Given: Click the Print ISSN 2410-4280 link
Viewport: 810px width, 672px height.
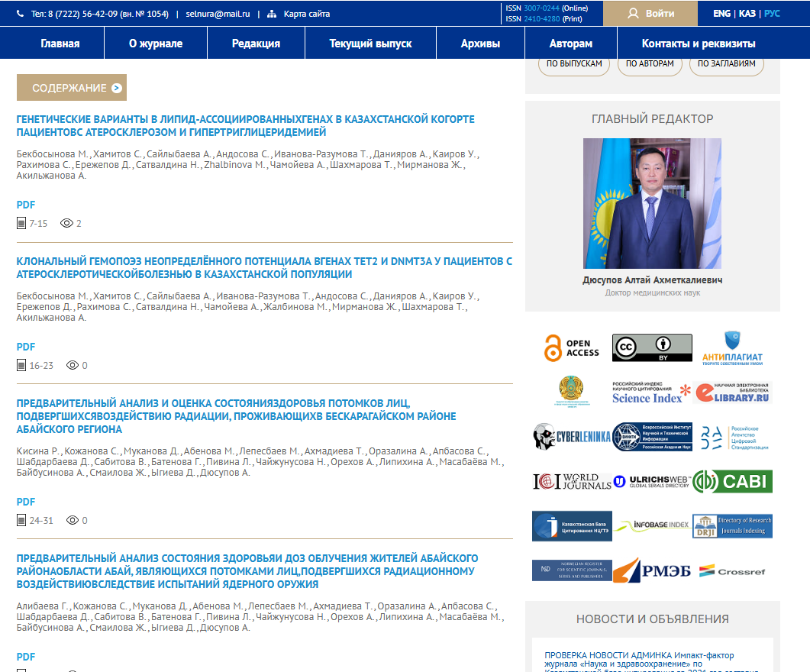Looking at the screenshot, I should [x=541, y=18].
